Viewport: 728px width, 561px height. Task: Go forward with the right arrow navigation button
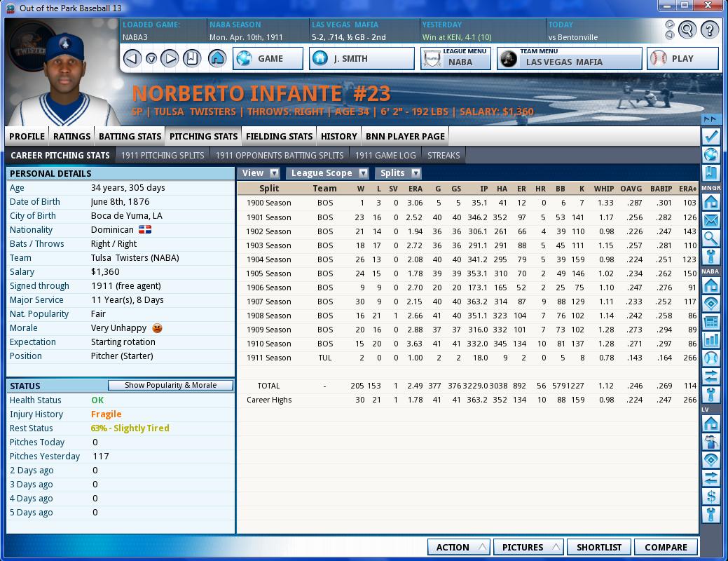click(x=170, y=59)
